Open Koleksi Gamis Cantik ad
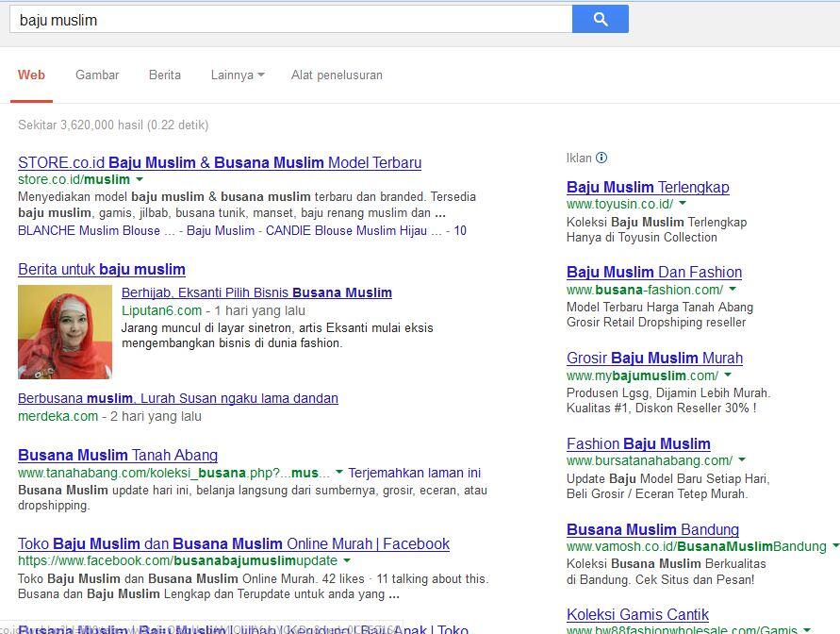This screenshot has height=634, width=840. (637, 614)
